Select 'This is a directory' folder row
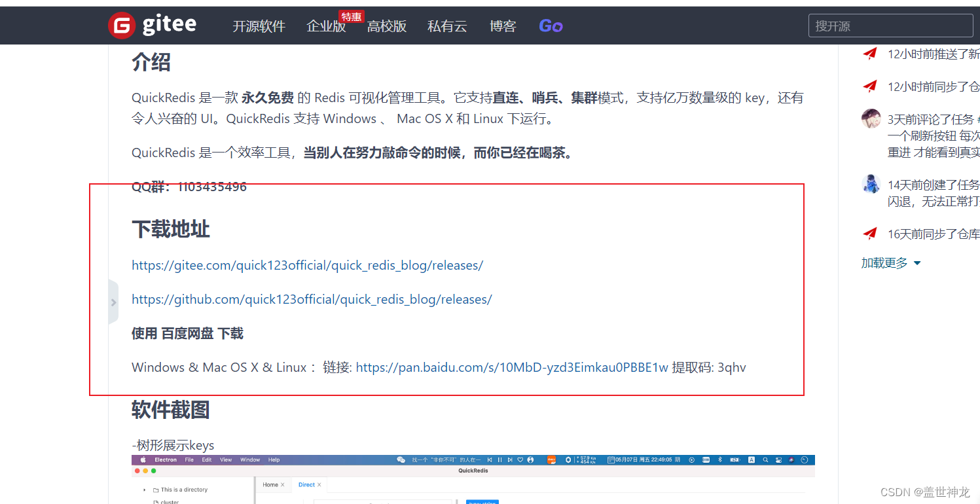 coord(181,490)
